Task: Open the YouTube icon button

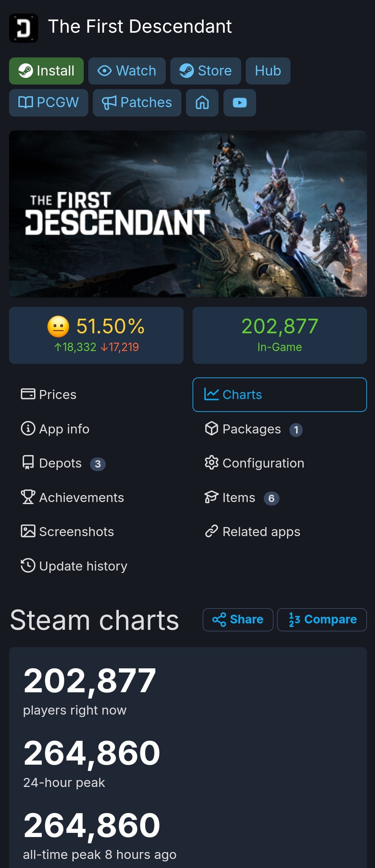Action: click(239, 103)
